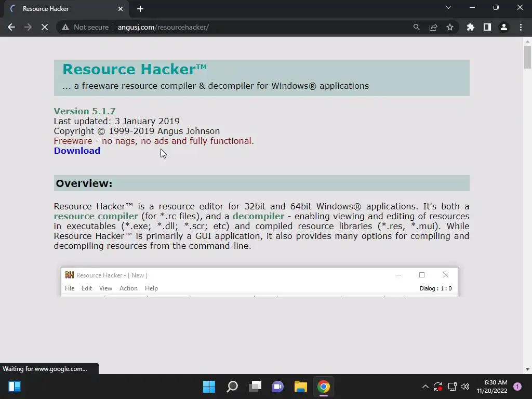Click the Download link
The height and width of the screenshot is (399, 532).
77,151
